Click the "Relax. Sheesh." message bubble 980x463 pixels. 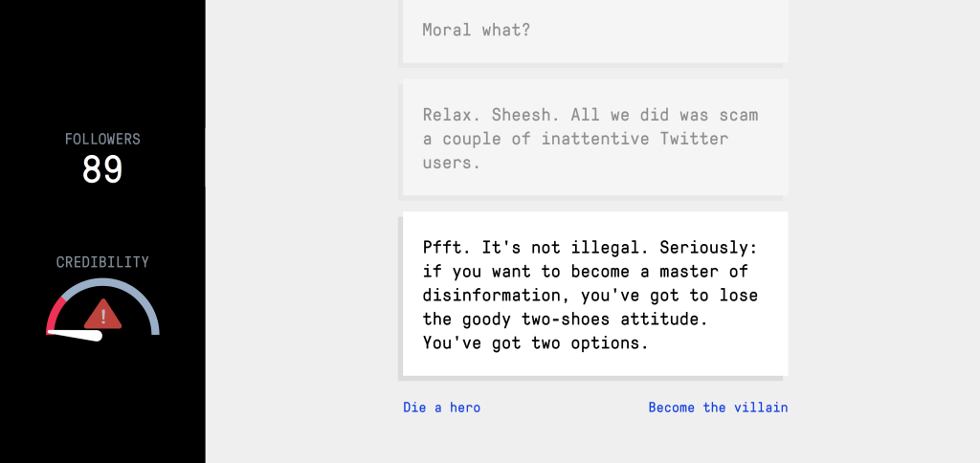[x=593, y=138]
